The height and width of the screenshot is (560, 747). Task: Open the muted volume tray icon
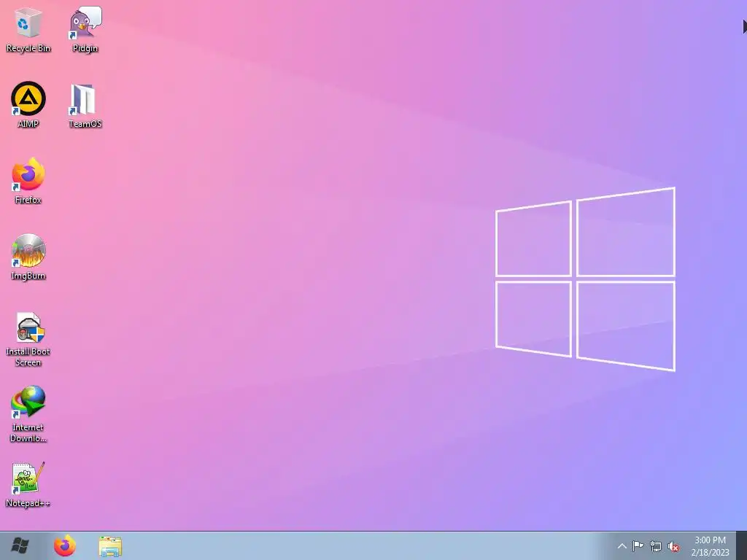(673, 546)
